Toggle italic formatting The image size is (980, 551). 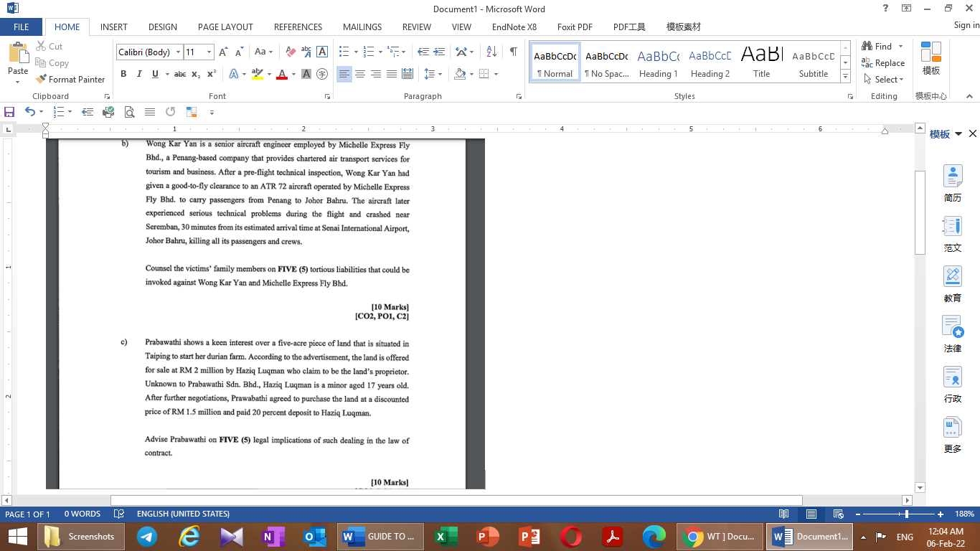[x=139, y=74]
